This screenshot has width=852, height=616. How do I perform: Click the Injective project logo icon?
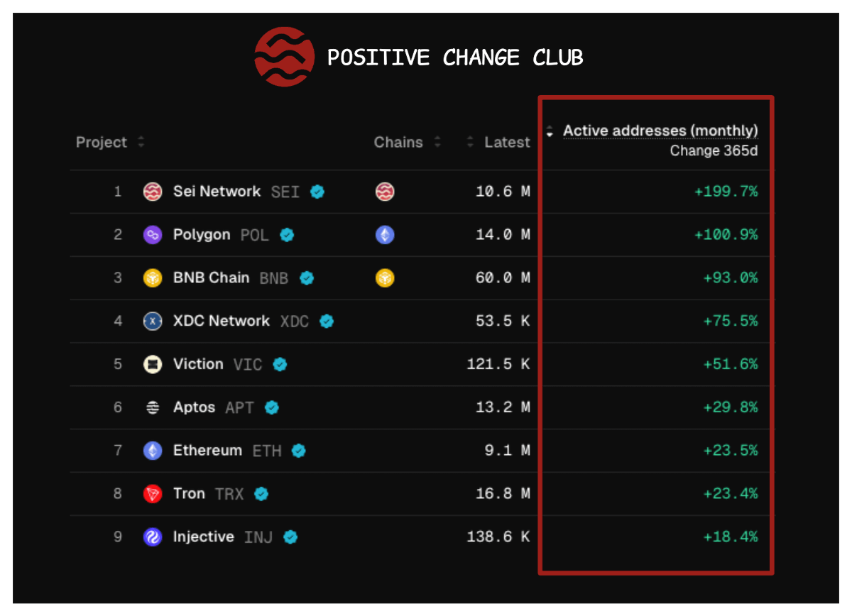tap(153, 537)
